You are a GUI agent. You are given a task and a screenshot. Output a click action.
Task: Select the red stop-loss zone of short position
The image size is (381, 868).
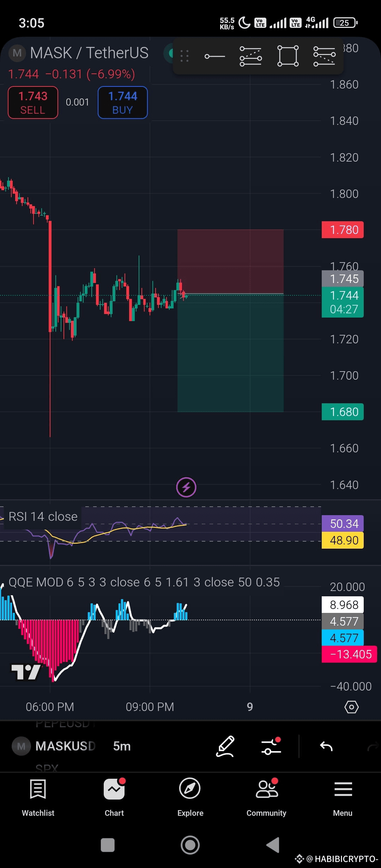pyautogui.click(x=230, y=261)
